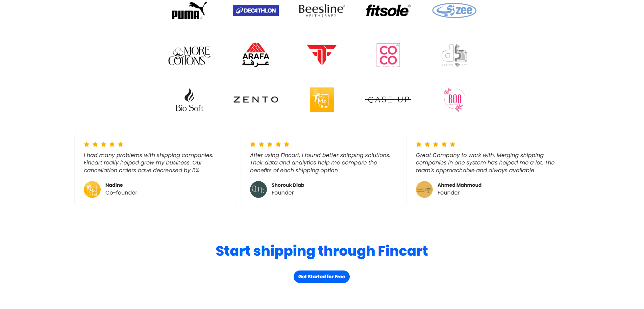Click the Bio Soft flame logo
This screenshot has width=644, height=309.
189,99
